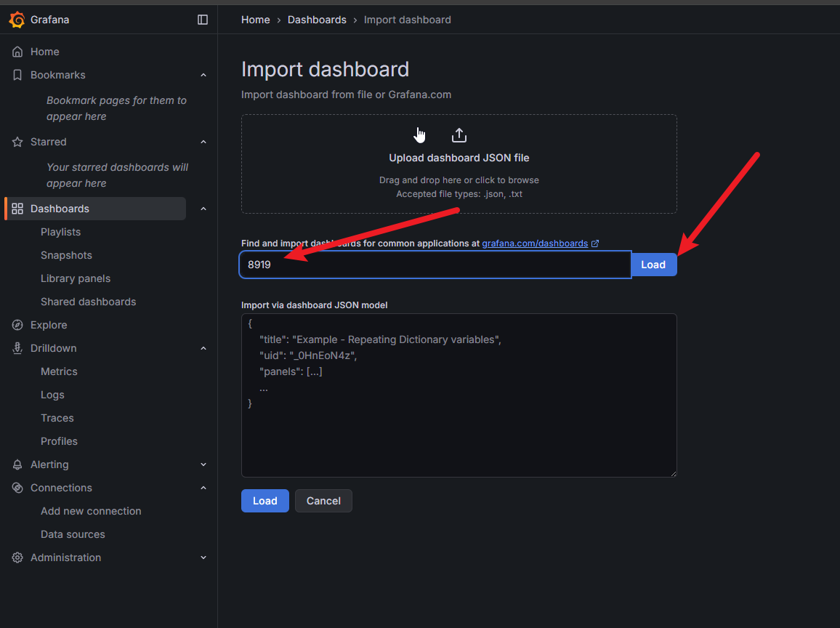Click "Accepted file types: .json, .txt" text

(x=459, y=194)
